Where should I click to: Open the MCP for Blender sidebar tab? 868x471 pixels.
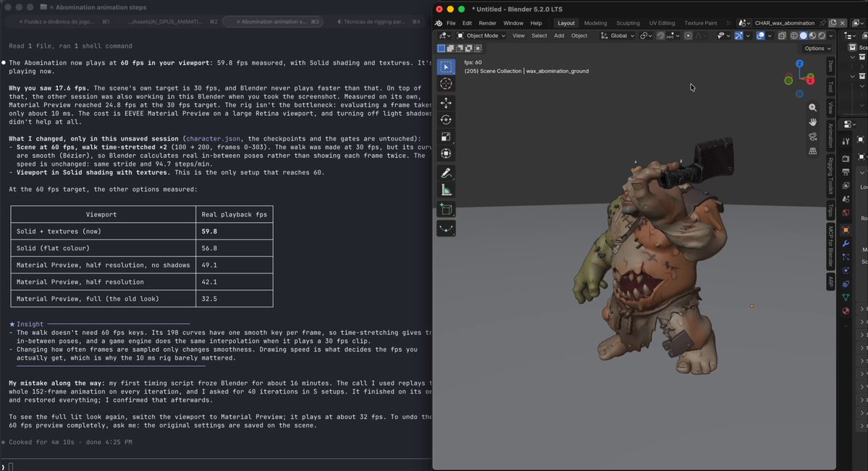tap(830, 246)
